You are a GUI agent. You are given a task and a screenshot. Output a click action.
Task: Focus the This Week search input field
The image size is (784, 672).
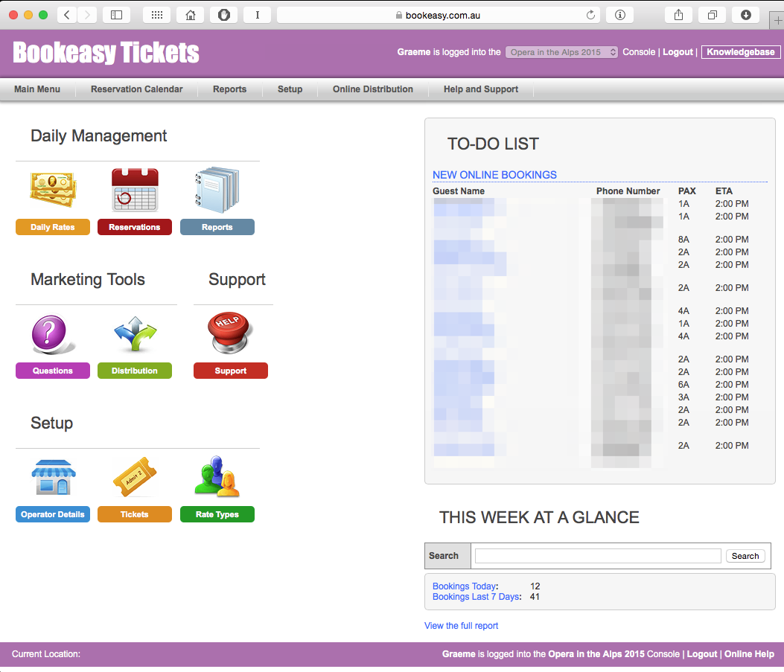(598, 556)
